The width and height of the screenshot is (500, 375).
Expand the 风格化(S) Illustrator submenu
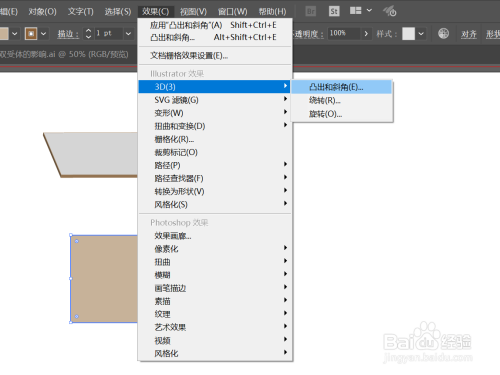point(215,204)
